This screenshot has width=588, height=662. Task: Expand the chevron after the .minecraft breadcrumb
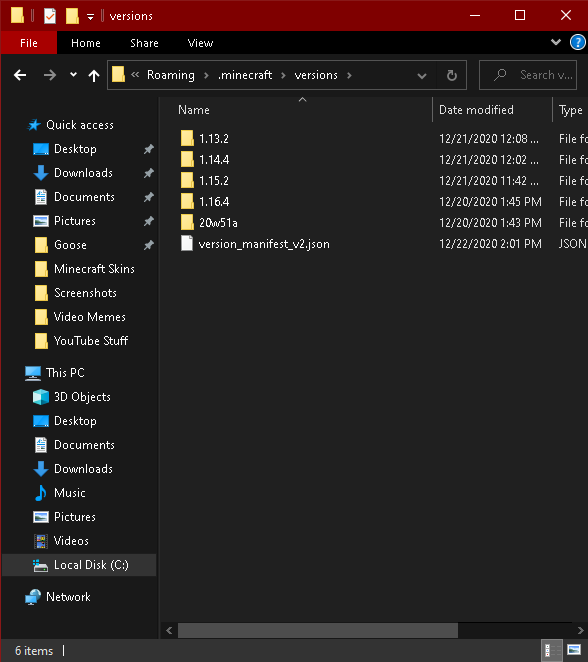[x=283, y=76]
